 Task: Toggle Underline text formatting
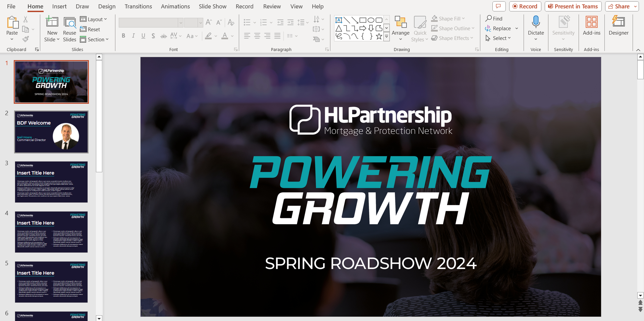point(143,36)
